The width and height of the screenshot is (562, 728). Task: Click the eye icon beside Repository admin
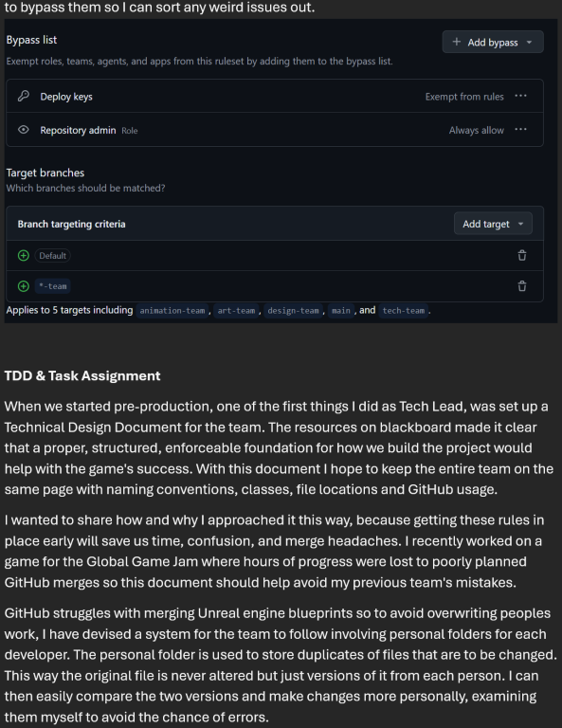click(x=23, y=130)
